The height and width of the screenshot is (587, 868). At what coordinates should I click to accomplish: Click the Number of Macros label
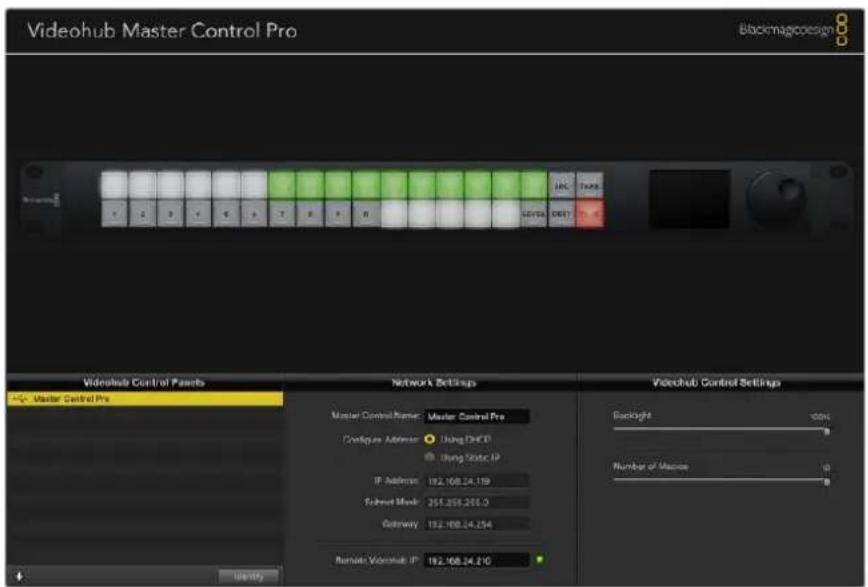tap(650, 466)
